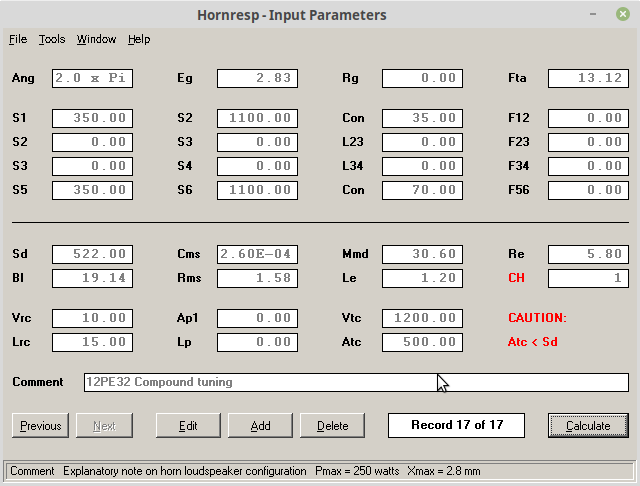640x486 pixels.
Task: Click the Con label beside 35.00
Action: coord(353,118)
